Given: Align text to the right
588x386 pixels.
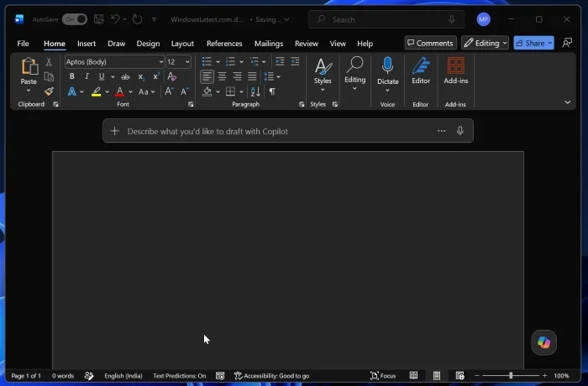Looking at the screenshot, I should pos(237,77).
